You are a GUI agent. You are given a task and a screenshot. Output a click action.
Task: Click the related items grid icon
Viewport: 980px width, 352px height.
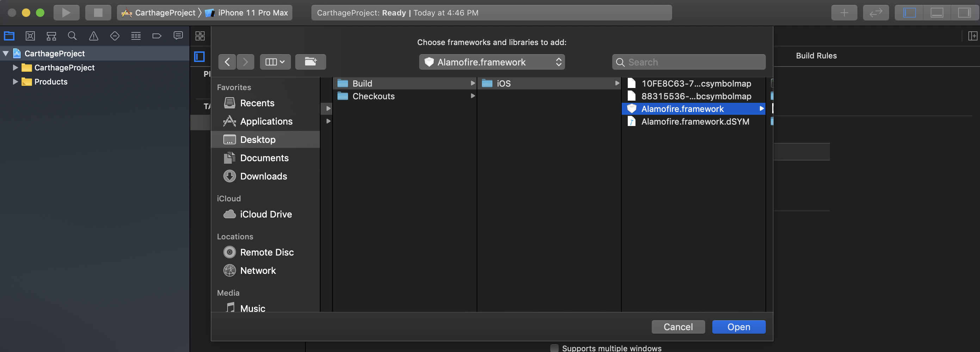pyautogui.click(x=200, y=36)
